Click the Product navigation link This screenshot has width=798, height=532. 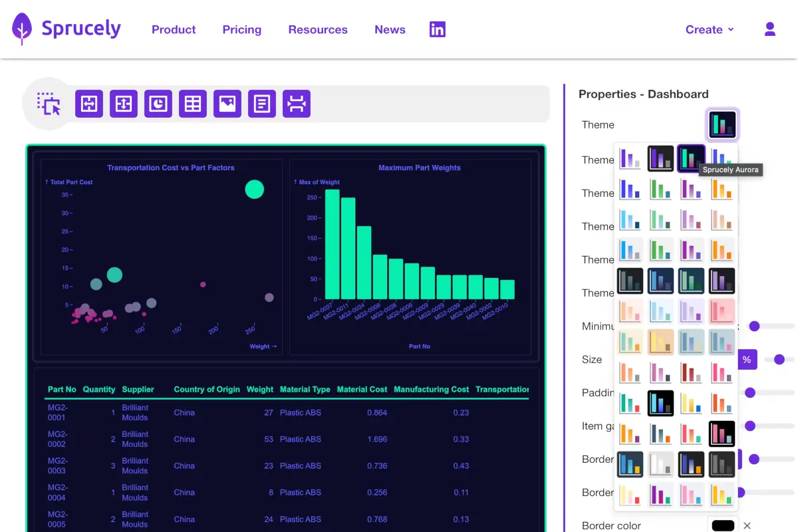click(174, 30)
